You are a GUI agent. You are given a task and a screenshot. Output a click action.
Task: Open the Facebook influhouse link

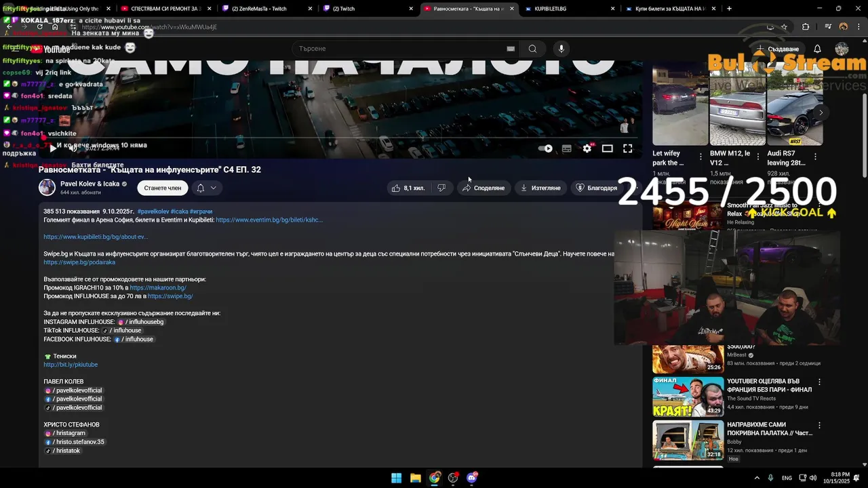pyautogui.click(x=134, y=339)
